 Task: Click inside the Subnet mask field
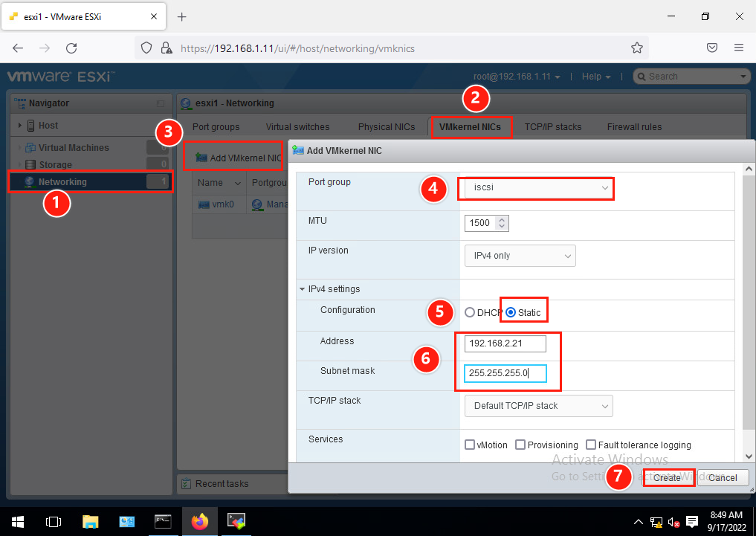coord(504,373)
